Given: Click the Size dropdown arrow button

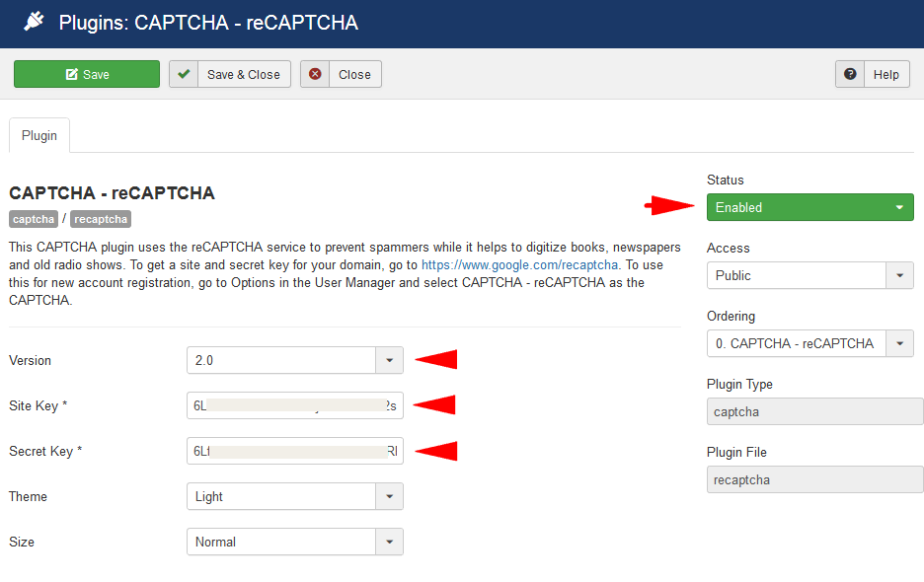Looking at the screenshot, I should 390,542.
